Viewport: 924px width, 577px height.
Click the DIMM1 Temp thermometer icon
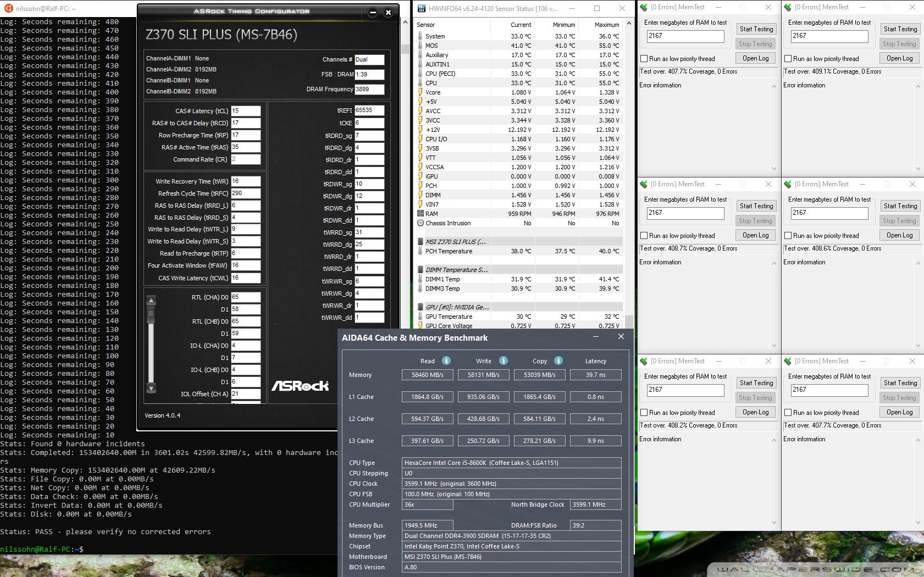point(420,279)
